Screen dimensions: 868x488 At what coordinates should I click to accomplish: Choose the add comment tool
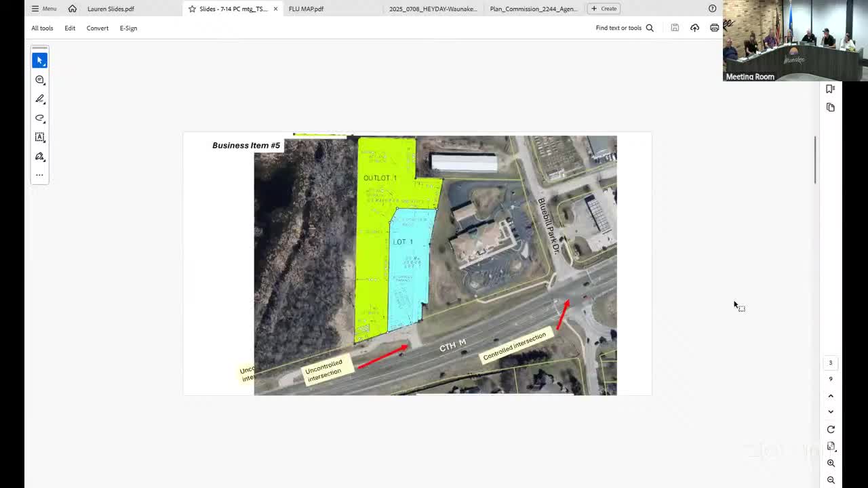pos(39,80)
